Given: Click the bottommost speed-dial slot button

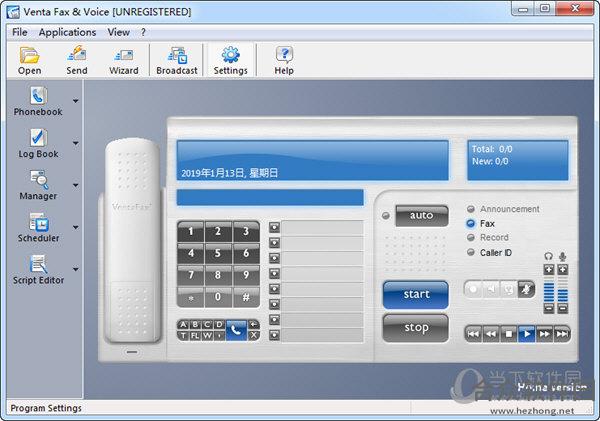Looking at the screenshot, I should pyautogui.click(x=274, y=336).
